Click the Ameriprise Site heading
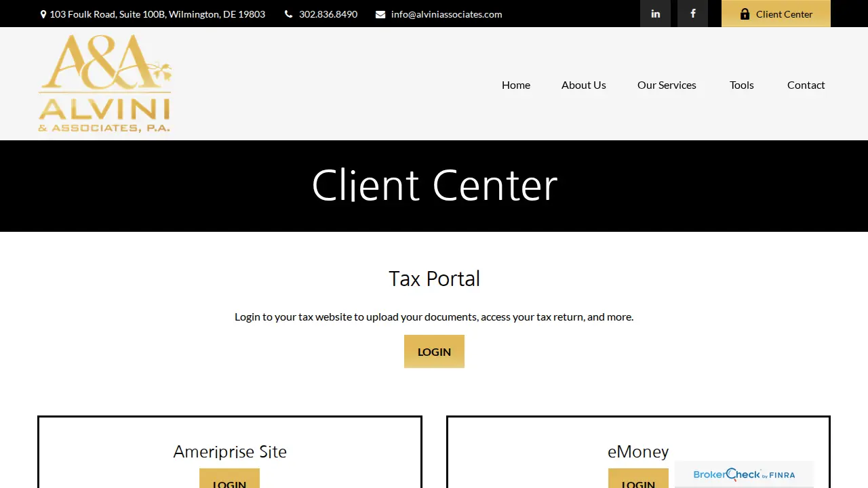This screenshot has height=488, width=868. [x=230, y=451]
